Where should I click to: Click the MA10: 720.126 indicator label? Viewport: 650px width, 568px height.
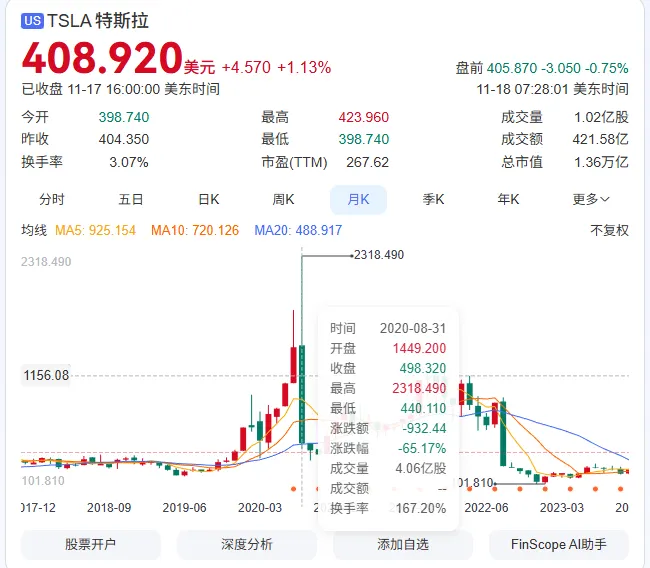pos(195,230)
